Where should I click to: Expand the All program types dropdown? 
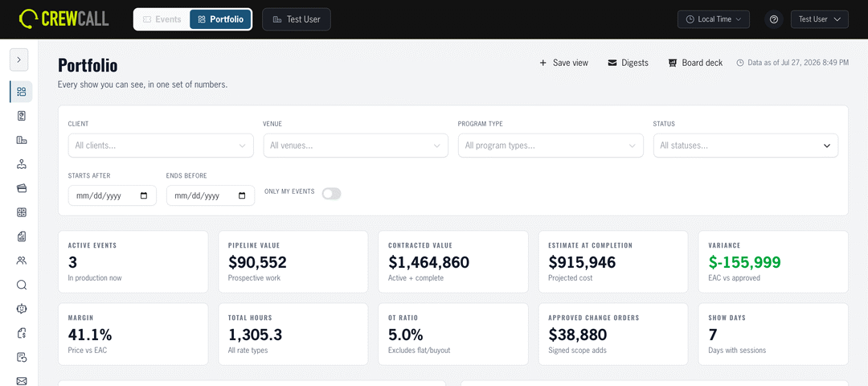(551, 146)
